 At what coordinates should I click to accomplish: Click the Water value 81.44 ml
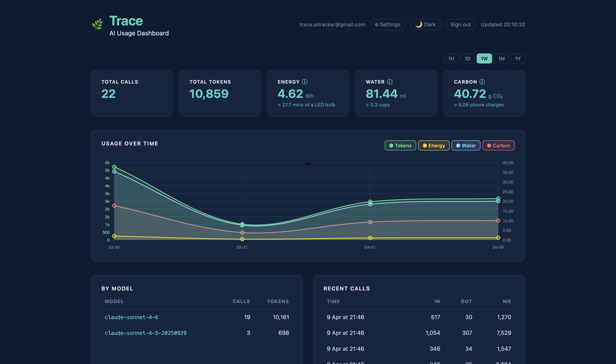click(386, 94)
